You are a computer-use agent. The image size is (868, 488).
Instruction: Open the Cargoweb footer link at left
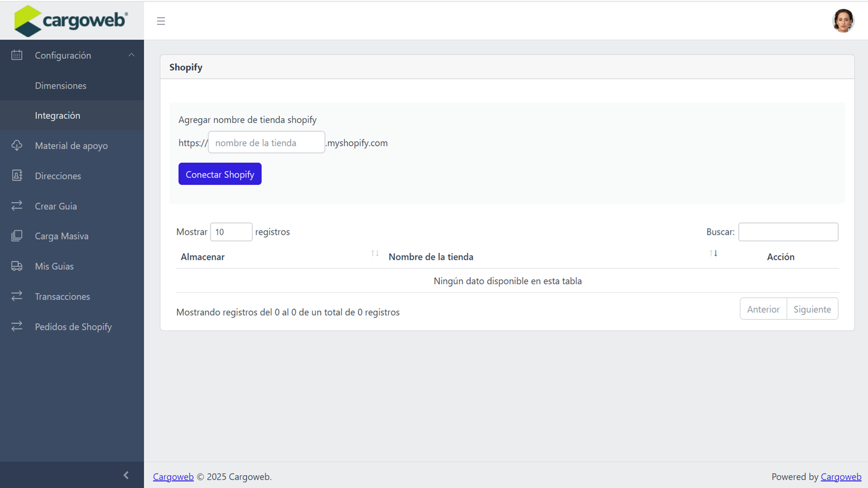point(173,477)
